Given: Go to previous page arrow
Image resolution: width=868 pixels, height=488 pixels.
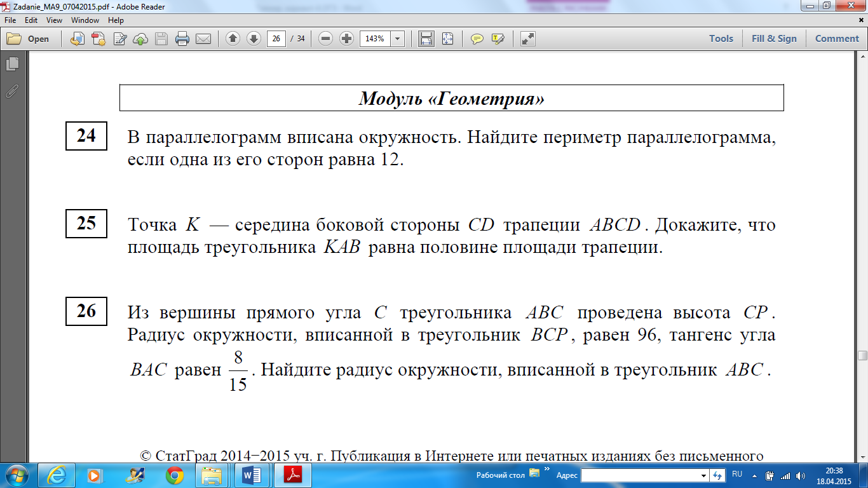Looking at the screenshot, I should (233, 39).
